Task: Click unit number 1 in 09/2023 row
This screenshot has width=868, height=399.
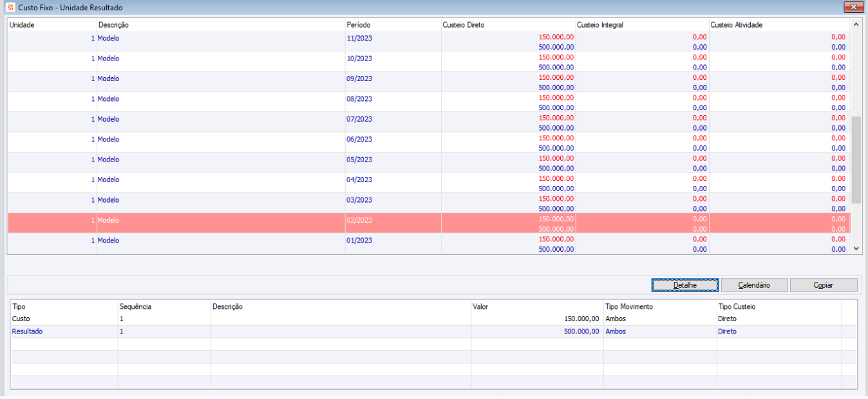Action: 93,79
